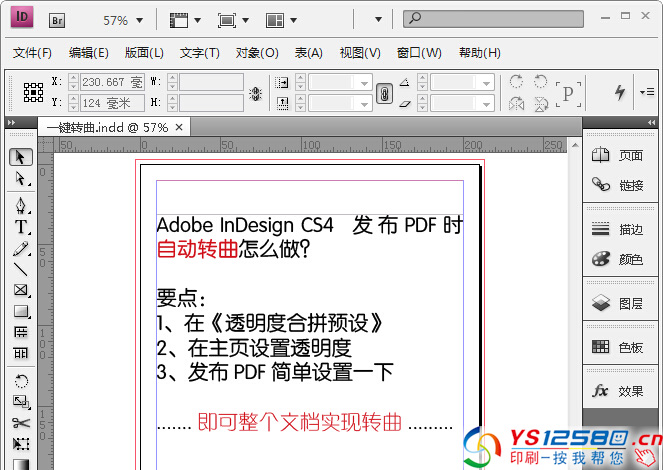The height and width of the screenshot is (470, 663).
Task: Toggle the constrain proportions chain-link button
Action: point(382,93)
